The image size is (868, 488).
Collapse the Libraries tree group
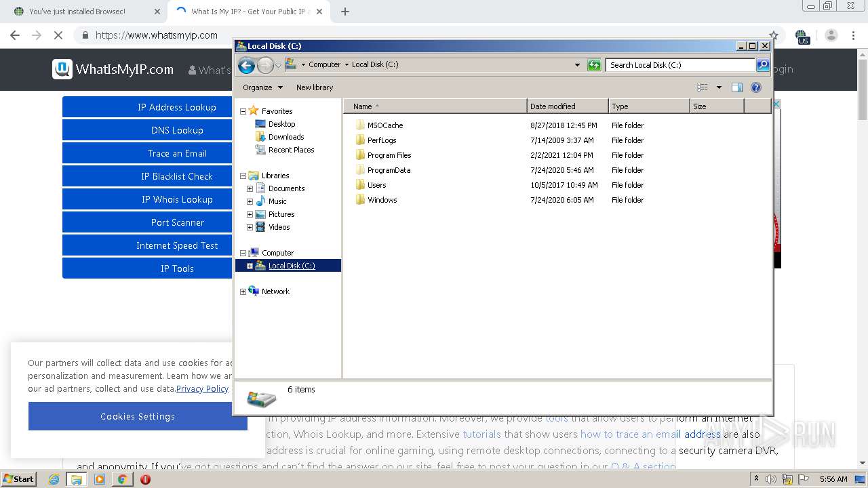coord(243,176)
